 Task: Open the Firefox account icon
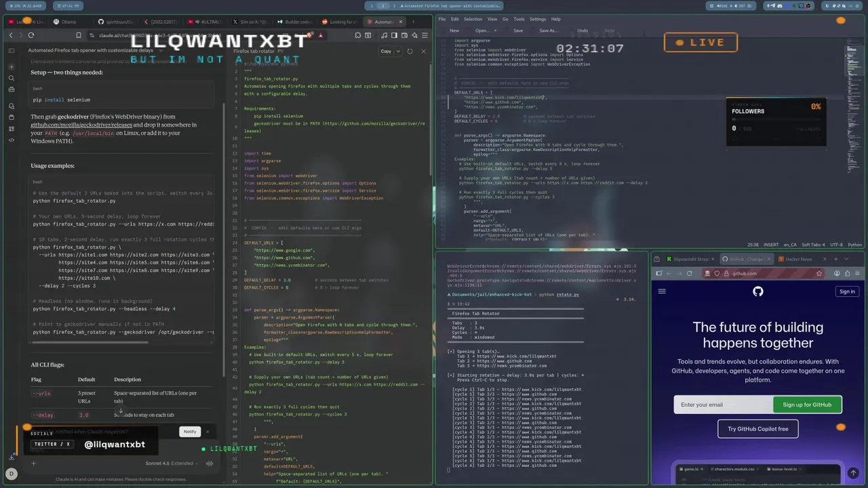[x=837, y=273]
